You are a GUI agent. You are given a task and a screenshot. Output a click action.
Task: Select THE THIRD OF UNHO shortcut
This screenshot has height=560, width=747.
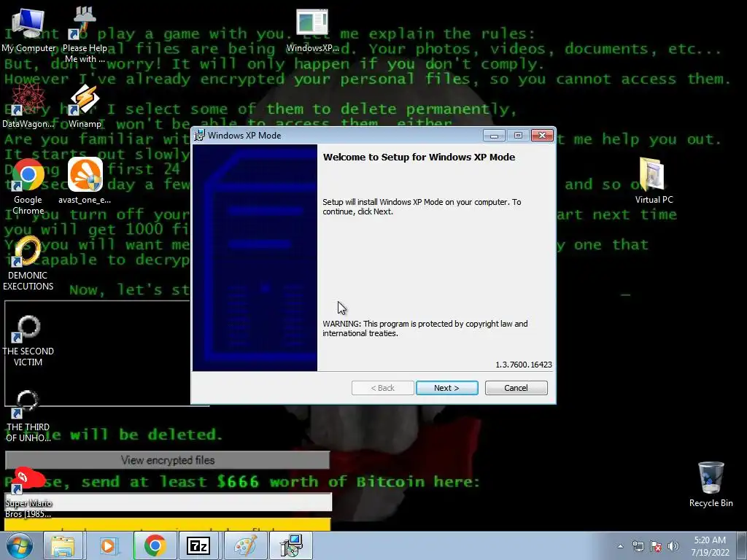(x=28, y=416)
